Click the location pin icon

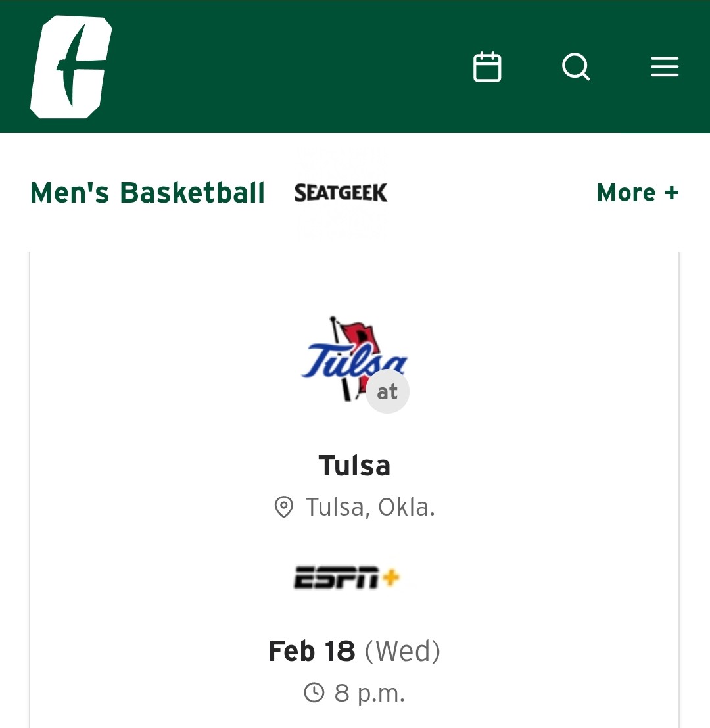[x=283, y=508]
